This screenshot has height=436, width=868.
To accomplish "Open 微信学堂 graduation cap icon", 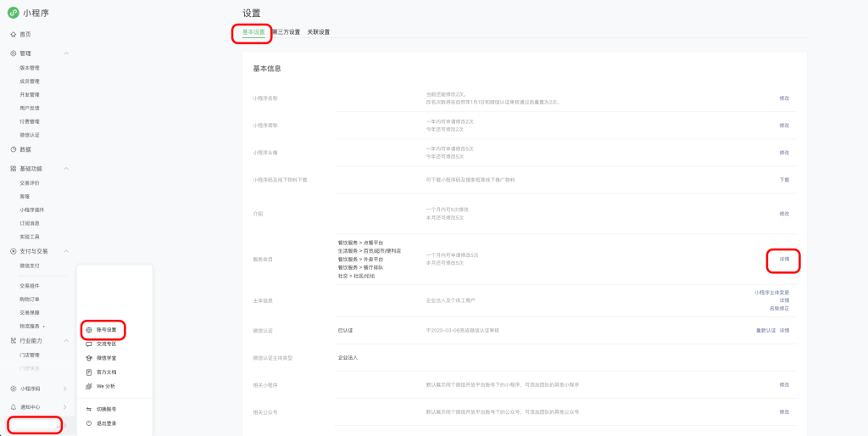I will pos(89,358).
